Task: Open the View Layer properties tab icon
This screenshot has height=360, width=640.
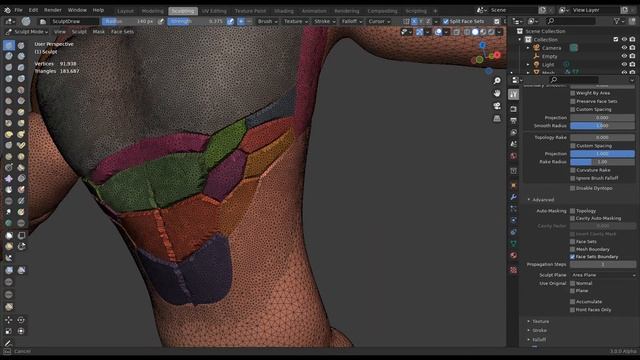Action: [514, 133]
